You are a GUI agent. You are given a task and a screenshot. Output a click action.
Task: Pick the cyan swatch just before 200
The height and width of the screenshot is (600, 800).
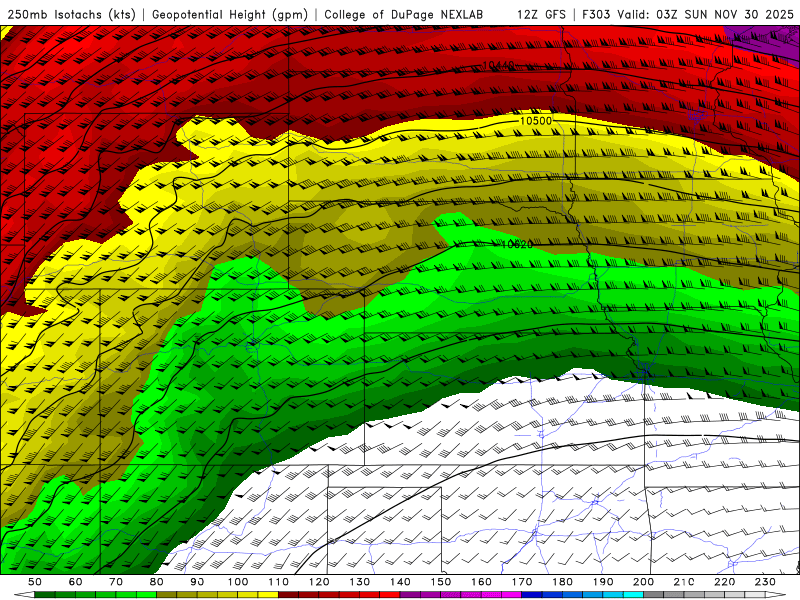[x=633, y=595]
